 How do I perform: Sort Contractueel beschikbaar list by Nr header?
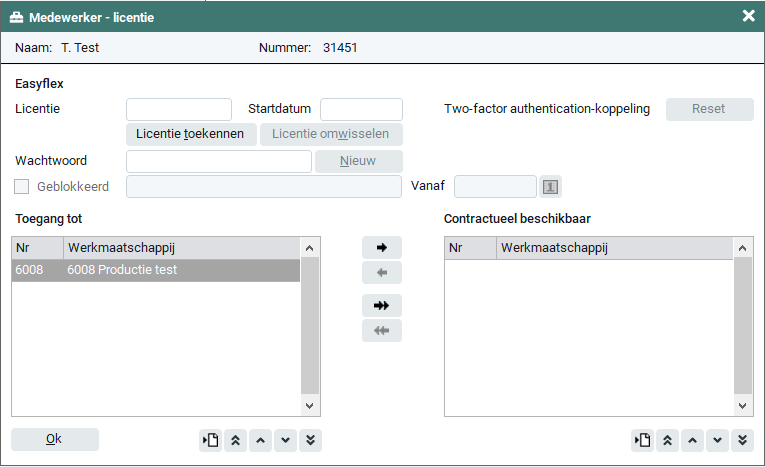469,248
